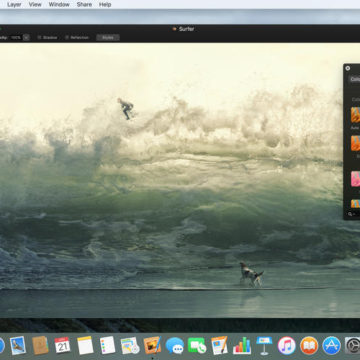Select the Auto effect thumbnail
This screenshot has height=360, width=360.
point(355,115)
